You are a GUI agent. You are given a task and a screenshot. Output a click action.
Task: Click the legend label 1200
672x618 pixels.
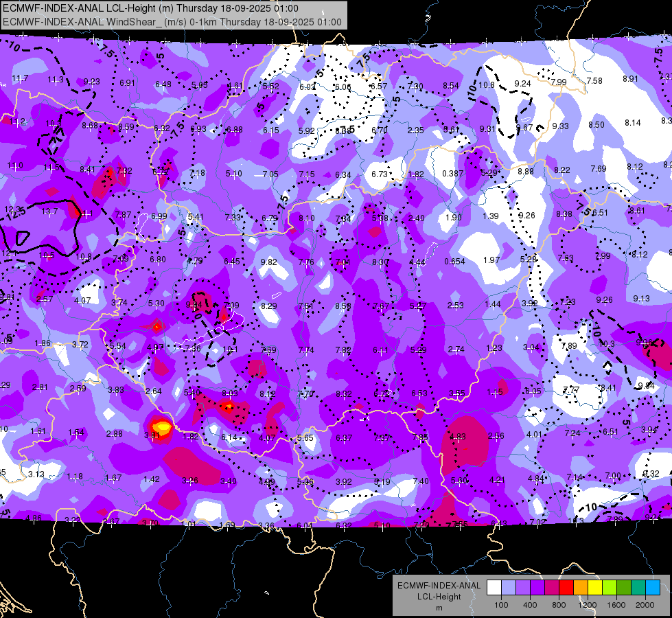(588, 605)
